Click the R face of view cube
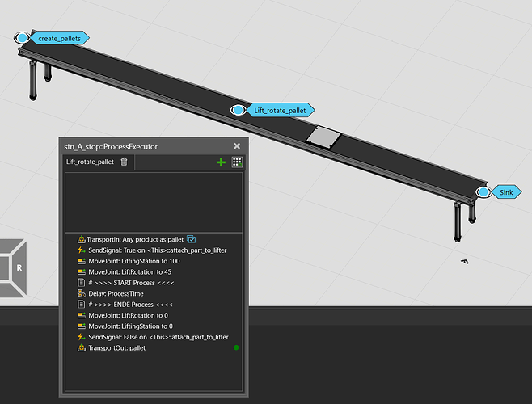This screenshot has height=404, width=532. pyautogui.click(x=18, y=266)
